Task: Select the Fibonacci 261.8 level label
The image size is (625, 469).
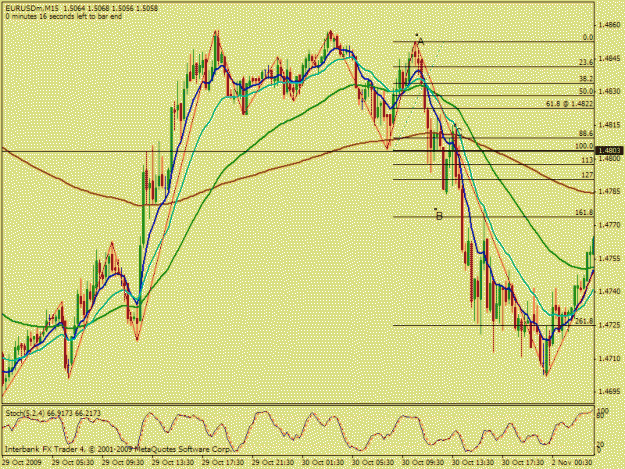Action: coord(584,321)
